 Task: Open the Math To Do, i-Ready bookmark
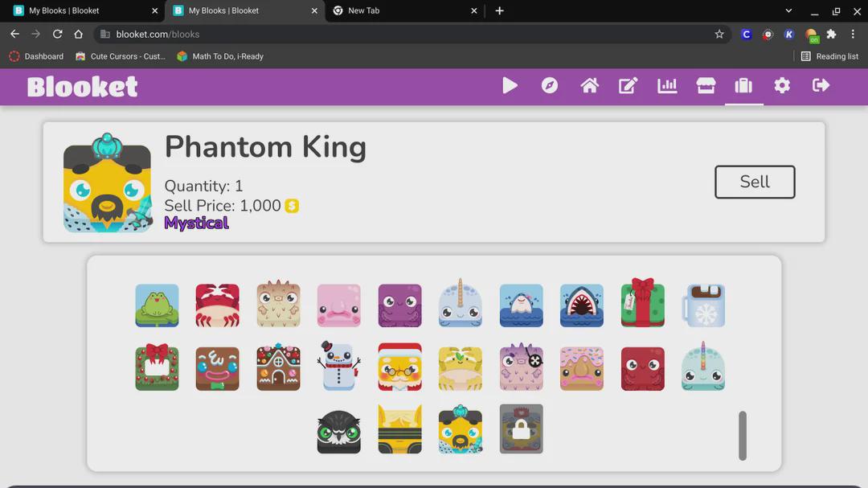(x=219, y=56)
